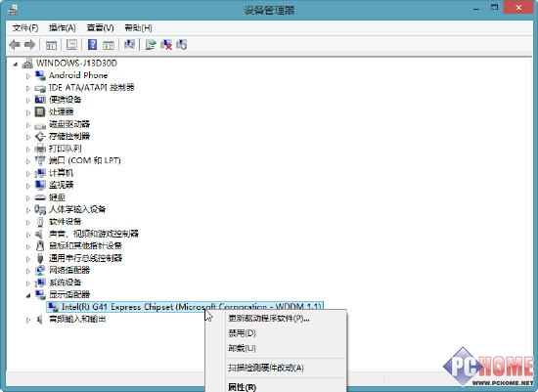Click the 便携设备 icon

[x=40, y=100]
